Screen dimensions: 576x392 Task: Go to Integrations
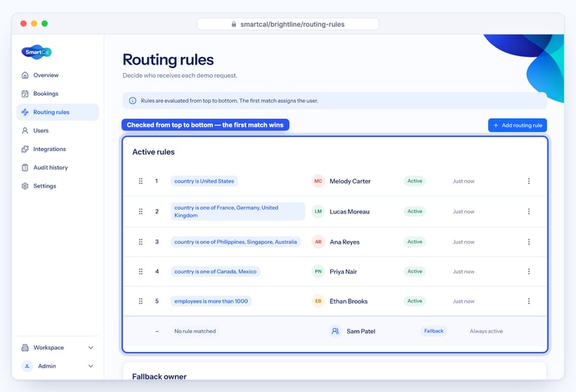point(58,149)
